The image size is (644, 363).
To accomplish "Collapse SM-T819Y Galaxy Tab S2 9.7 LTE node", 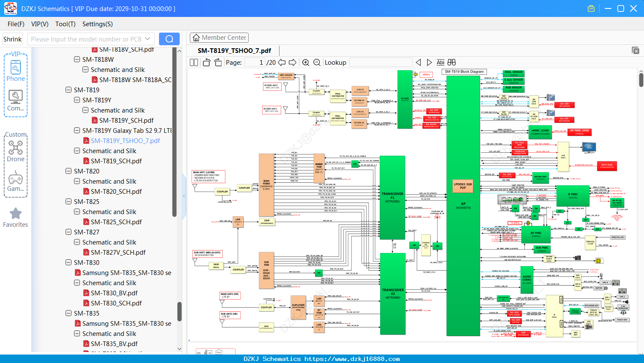I will 77,130.
